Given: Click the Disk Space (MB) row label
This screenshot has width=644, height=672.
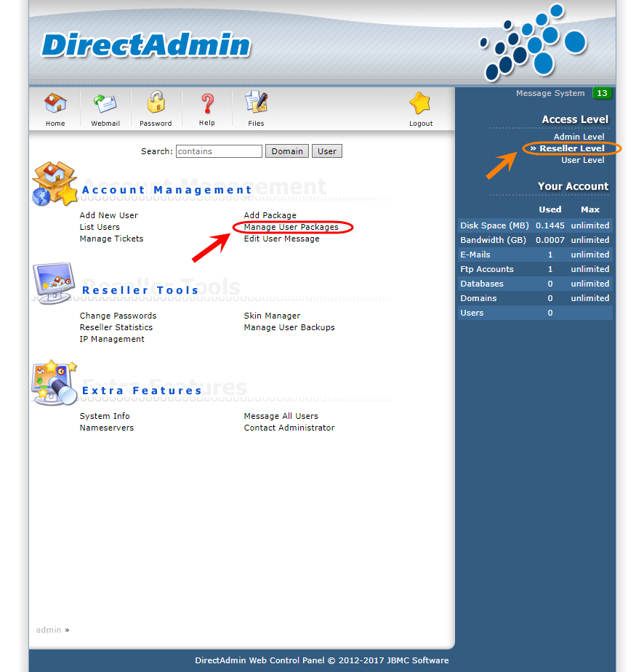Looking at the screenshot, I should (x=494, y=225).
